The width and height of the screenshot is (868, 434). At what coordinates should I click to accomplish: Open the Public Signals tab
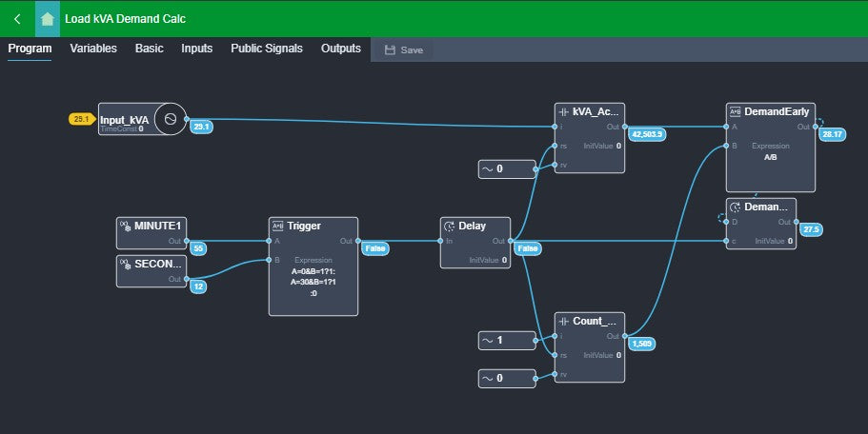[x=266, y=49]
